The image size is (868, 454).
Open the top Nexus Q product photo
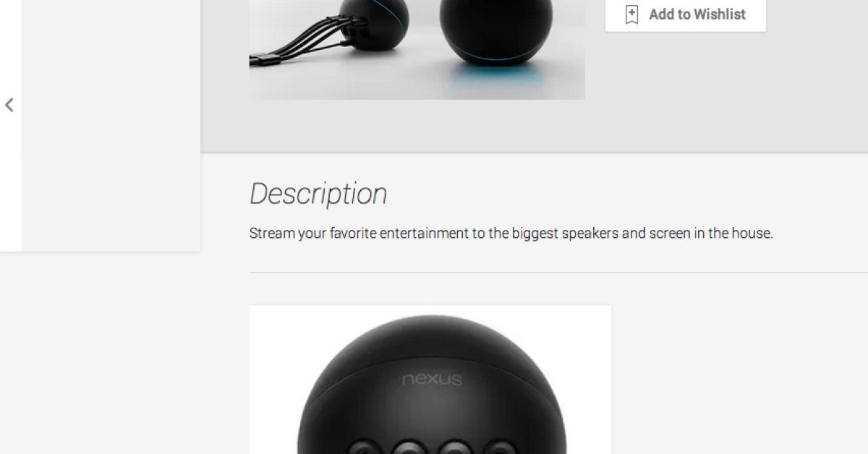click(417, 49)
